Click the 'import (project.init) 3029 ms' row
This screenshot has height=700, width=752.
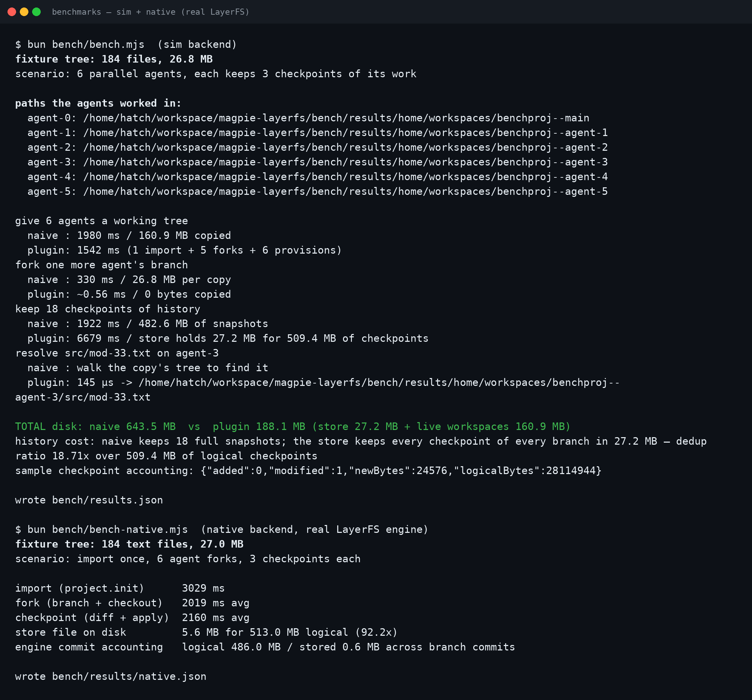click(120, 589)
